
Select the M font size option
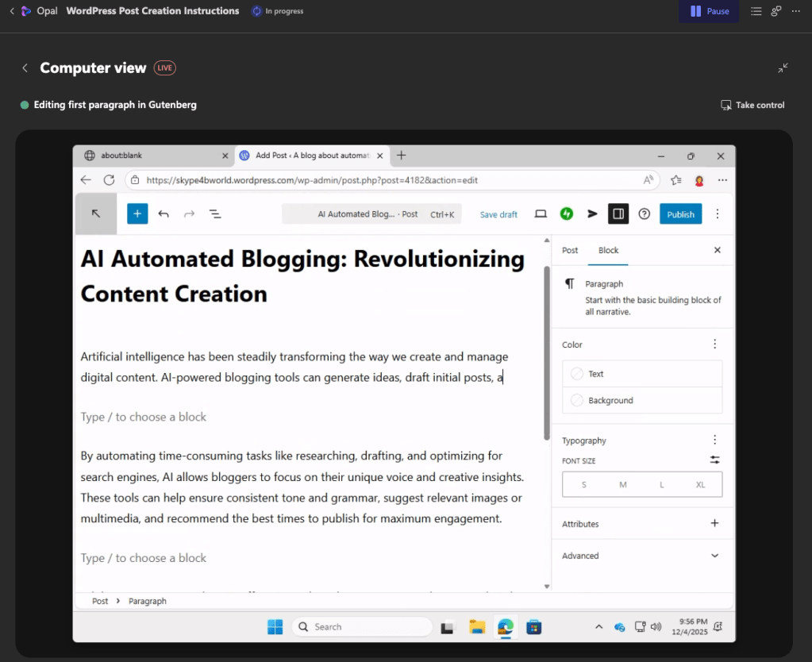point(623,484)
